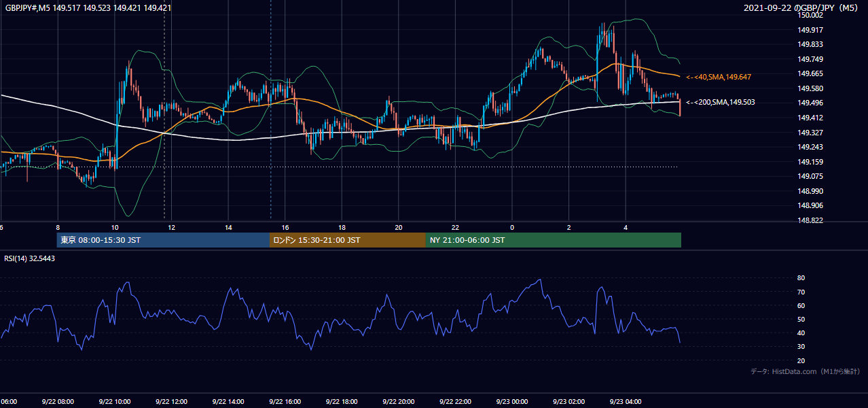Click price axis value 149.917
Screen dimensions: 868x408
(x=811, y=30)
